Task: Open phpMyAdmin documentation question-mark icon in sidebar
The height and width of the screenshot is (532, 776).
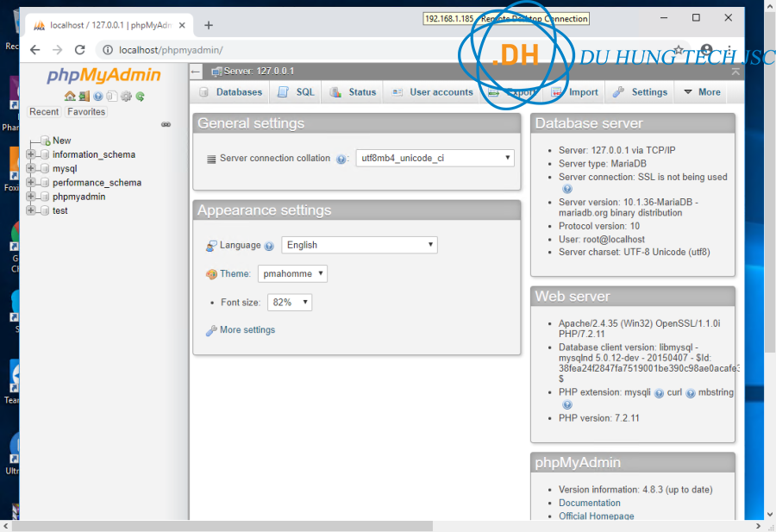Action: point(98,97)
